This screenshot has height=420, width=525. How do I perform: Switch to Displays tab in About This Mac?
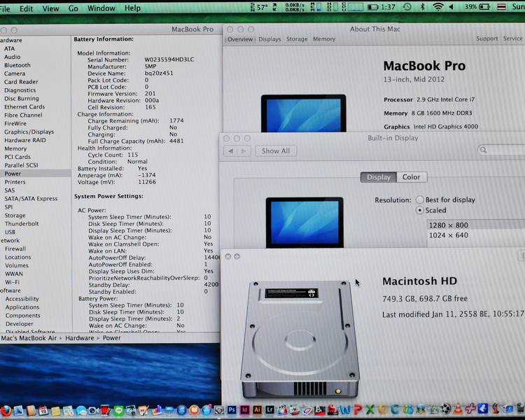269,39
